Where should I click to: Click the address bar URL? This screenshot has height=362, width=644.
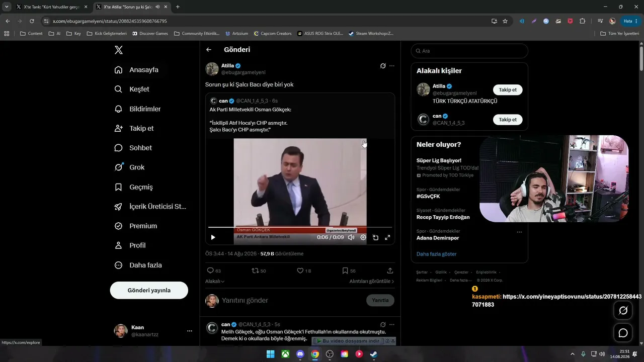tap(110, 21)
